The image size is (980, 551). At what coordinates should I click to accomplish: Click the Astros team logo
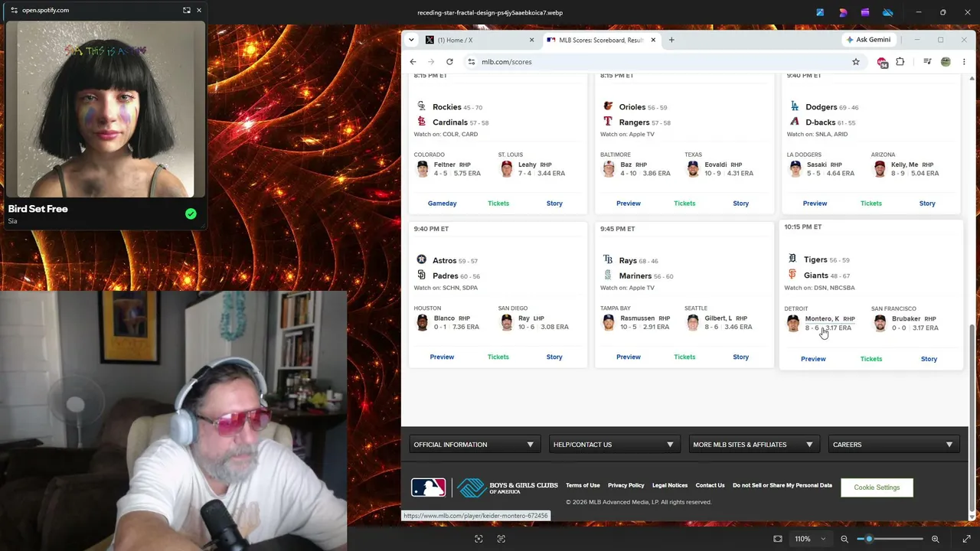pyautogui.click(x=421, y=260)
